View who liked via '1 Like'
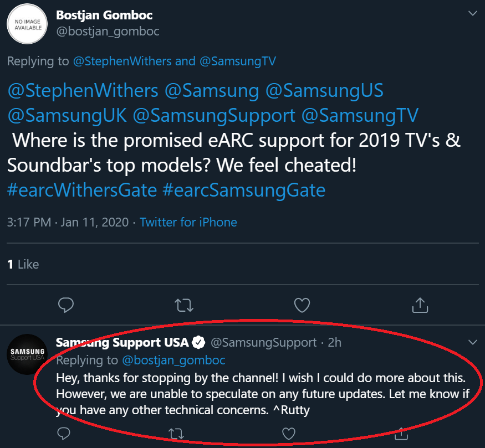Viewport: 485px width, 448px height. pos(23,264)
